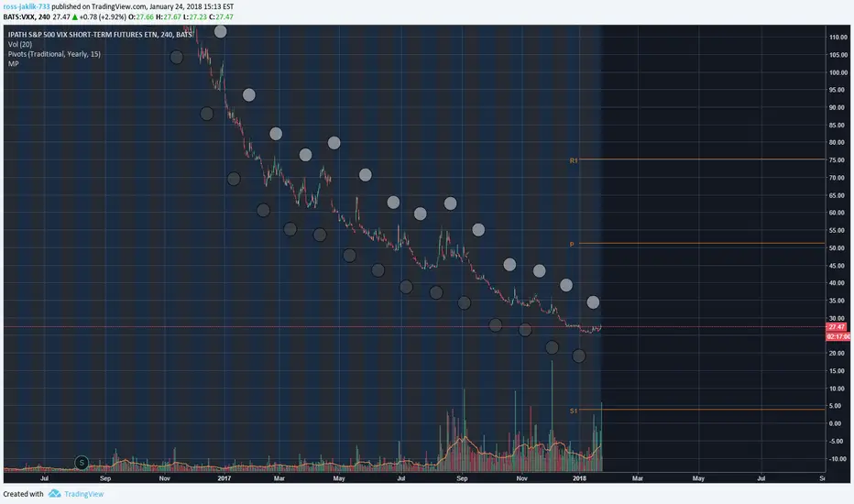The image size is (854, 504).
Task: Click the H:27.67 high value in header
Action: (x=169, y=16)
